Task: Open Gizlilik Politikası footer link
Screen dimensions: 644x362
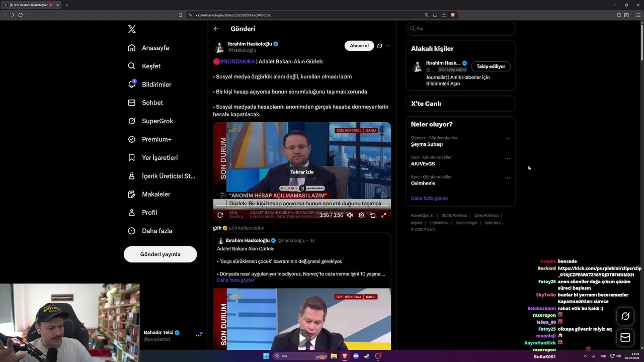Action: [x=454, y=216]
